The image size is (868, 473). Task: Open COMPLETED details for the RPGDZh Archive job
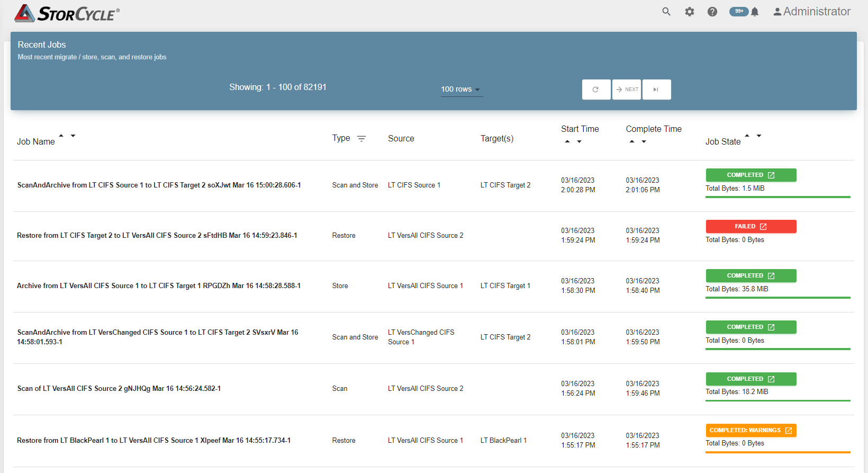(751, 275)
